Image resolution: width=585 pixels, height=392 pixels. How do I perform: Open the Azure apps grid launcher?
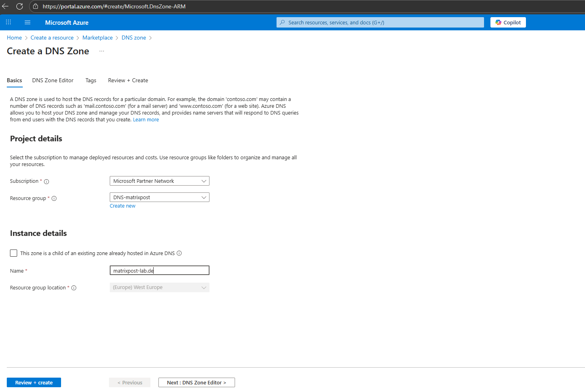[8, 22]
